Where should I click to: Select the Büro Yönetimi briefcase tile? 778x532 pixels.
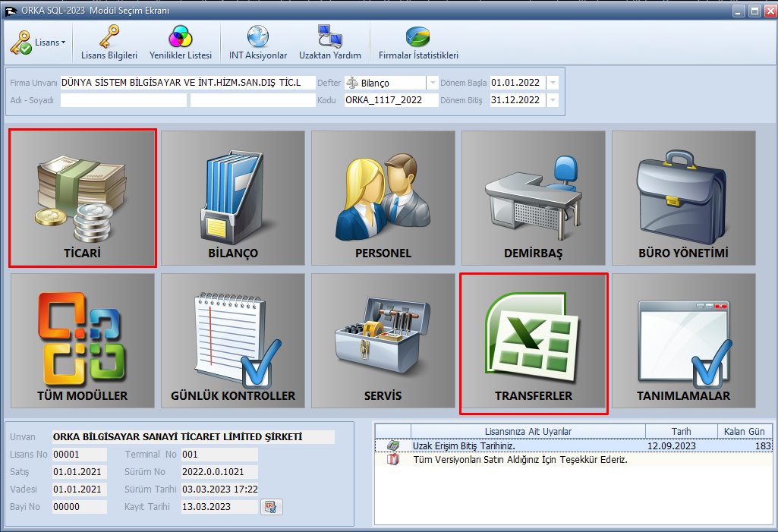(x=683, y=198)
